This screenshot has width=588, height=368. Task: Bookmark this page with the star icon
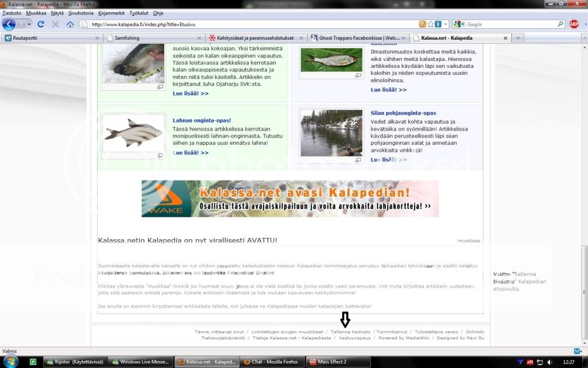pos(431,24)
